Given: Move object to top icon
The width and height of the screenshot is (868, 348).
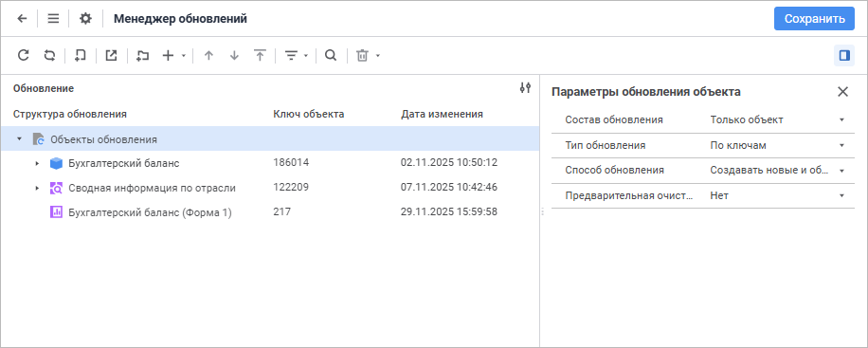Looking at the screenshot, I should 260,55.
